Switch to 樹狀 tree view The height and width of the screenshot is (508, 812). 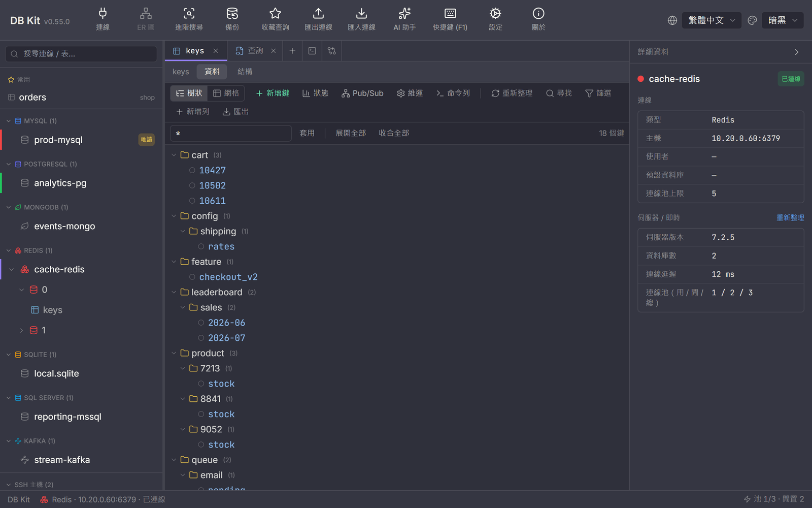[x=189, y=93]
